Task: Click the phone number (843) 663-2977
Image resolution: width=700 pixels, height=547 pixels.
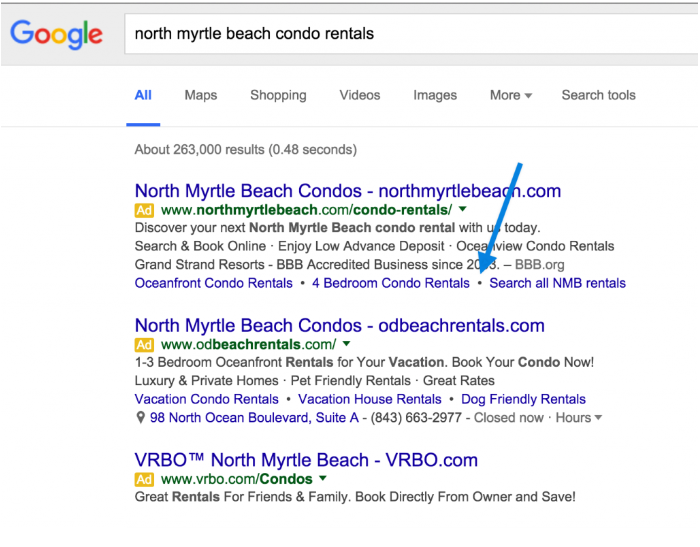Action: 416,418
